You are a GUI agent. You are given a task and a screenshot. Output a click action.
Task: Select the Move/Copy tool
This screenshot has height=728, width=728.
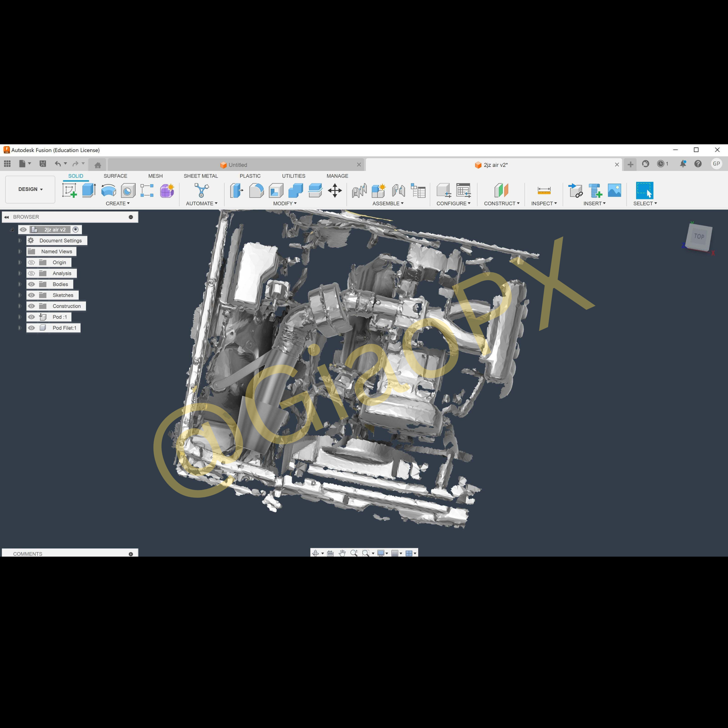pos(335,190)
